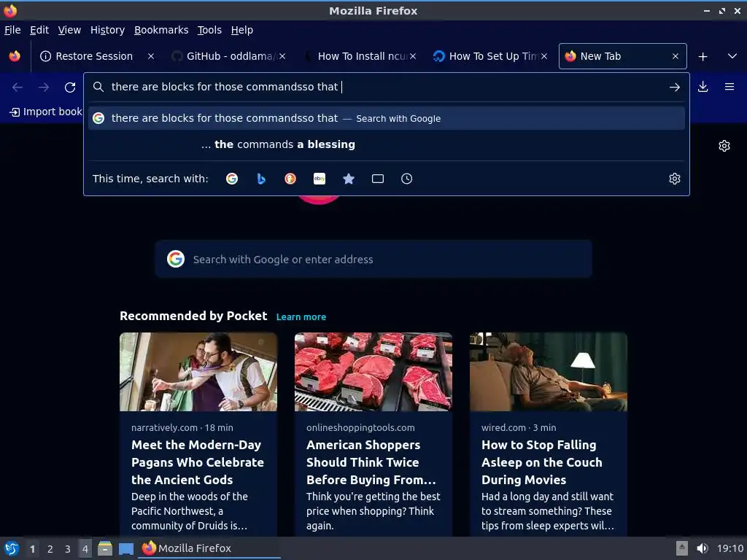This screenshot has height=560, width=747.
Task: Close the How To Set Up Tim tab
Action: coord(544,56)
